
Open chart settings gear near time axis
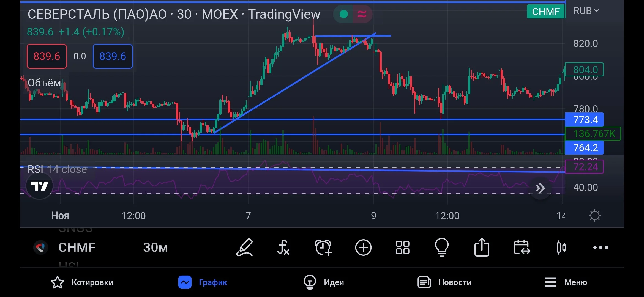(x=595, y=216)
